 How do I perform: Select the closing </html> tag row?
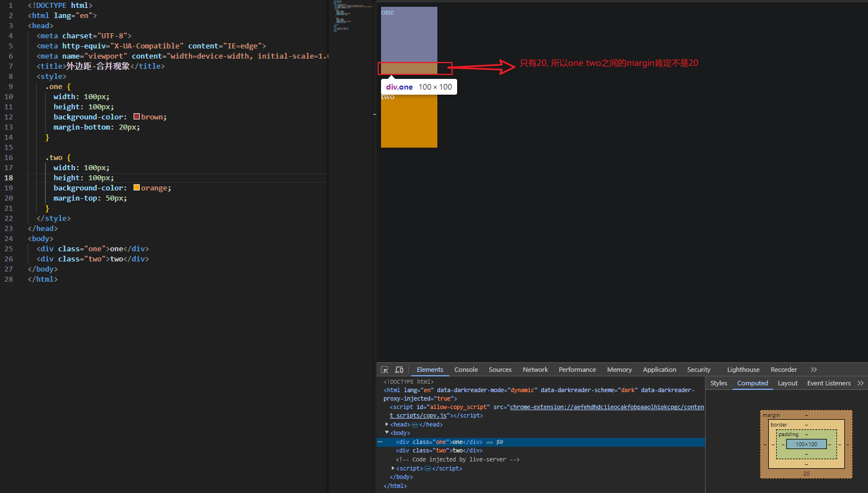pos(541,486)
